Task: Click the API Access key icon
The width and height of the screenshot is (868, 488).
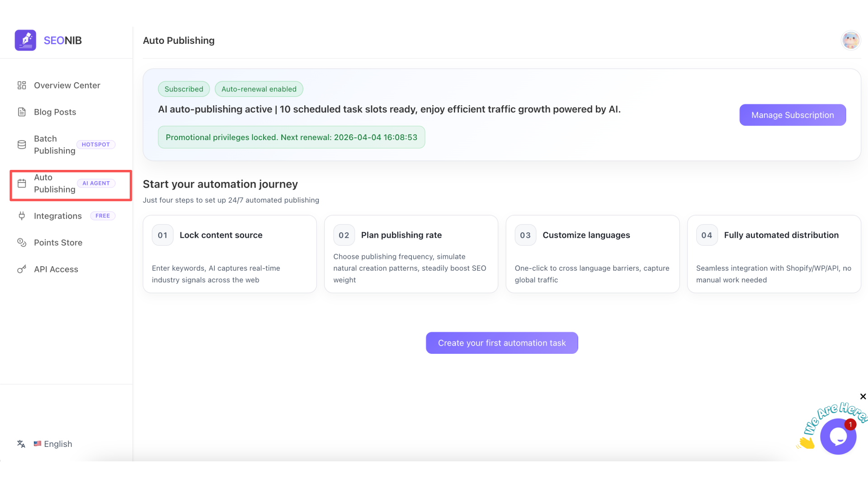Action: (x=22, y=269)
